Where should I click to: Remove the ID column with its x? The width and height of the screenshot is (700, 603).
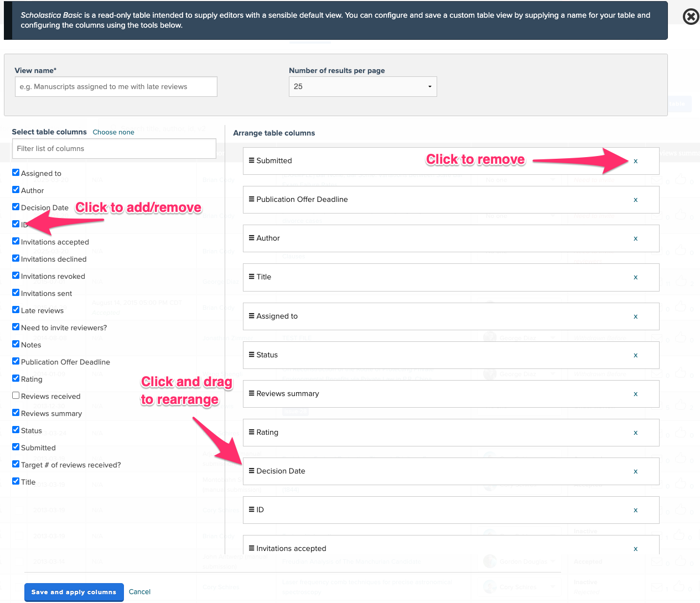pos(635,511)
